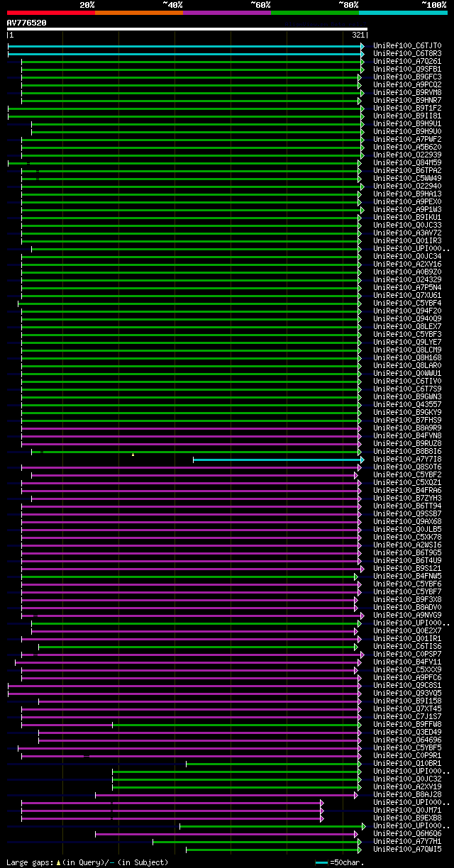
Task: Open the UniRef100_C7J1S7 hit
Action: click(407, 717)
